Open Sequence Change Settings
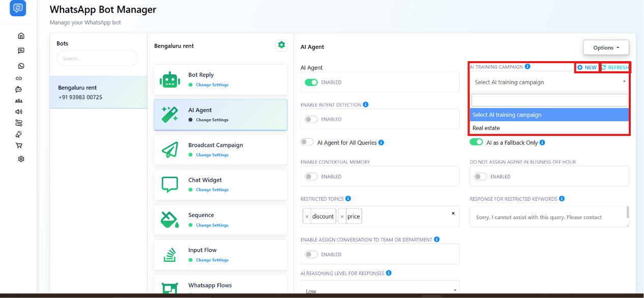The height and width of the screenshot is (298, 644). pos(212,225)
